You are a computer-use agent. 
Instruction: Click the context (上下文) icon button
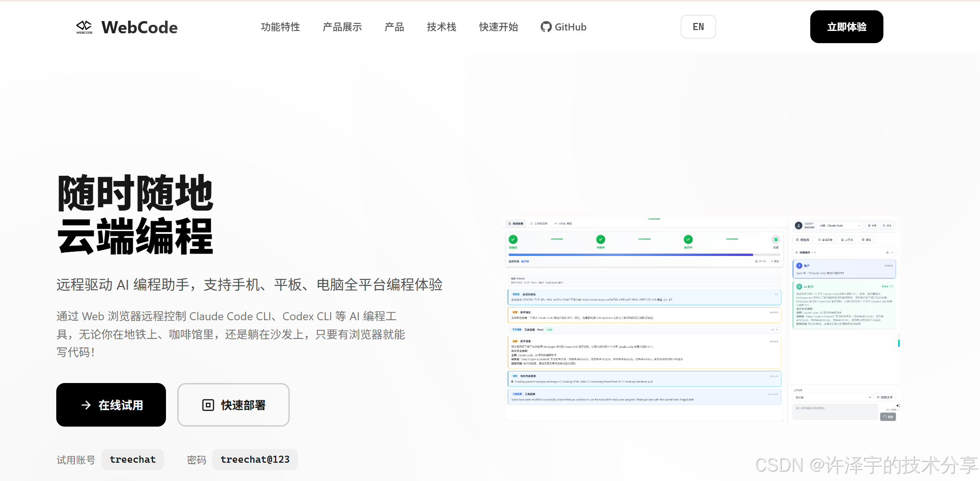[842, 240]
